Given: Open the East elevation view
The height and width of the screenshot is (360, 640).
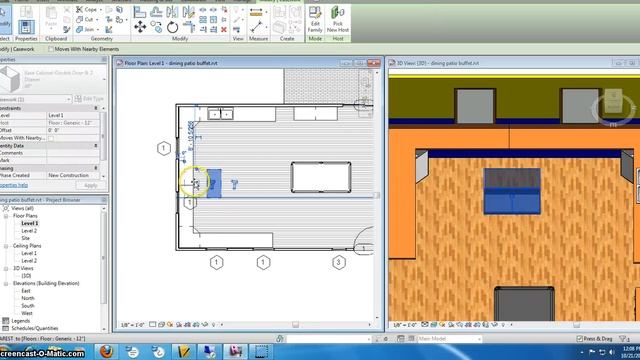Looking at the screenshot, I should (x=26, y=291).
